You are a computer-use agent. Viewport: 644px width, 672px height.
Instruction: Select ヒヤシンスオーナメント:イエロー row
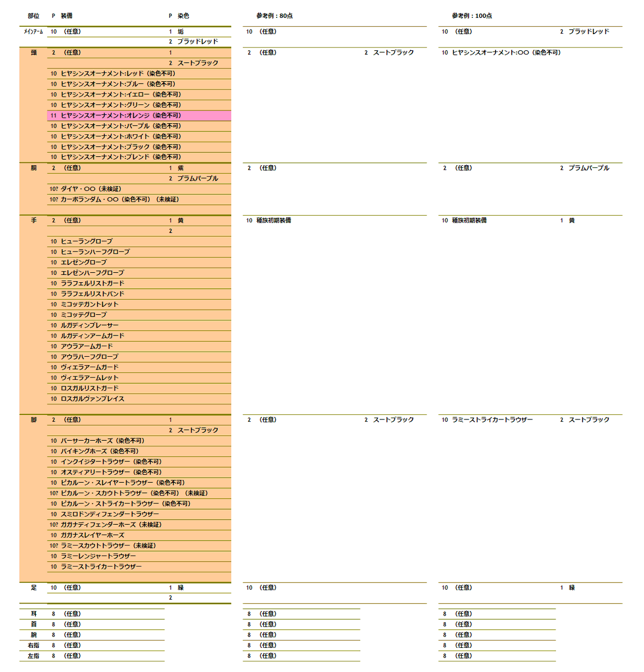point(139,95)
